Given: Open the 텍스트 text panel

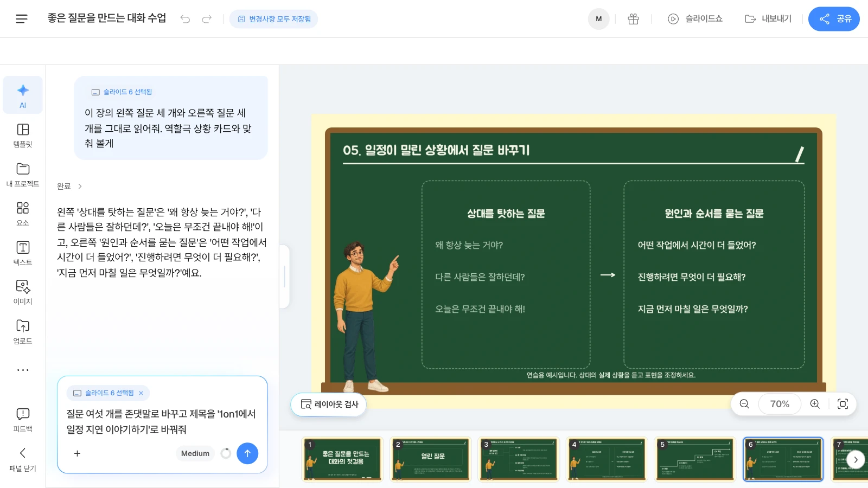Looking at the screenshot, I should coord(23,253).
